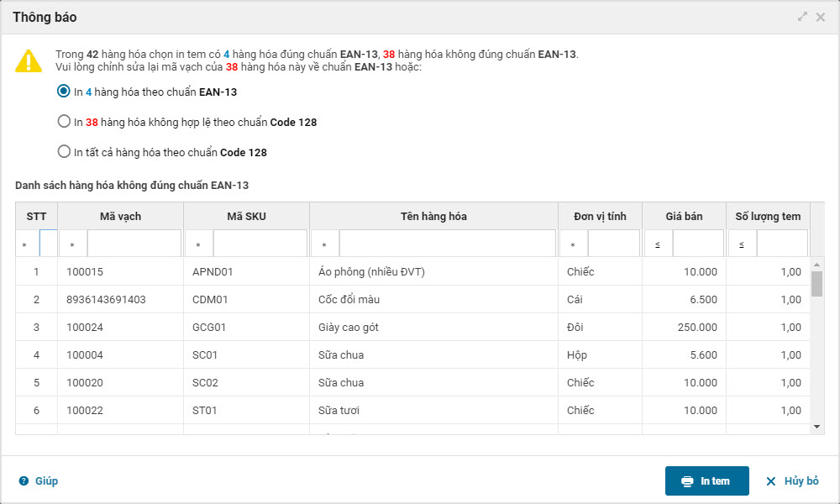Click the Mã SKU filter input field
This screenshot has width=840, height=504.
260,244
